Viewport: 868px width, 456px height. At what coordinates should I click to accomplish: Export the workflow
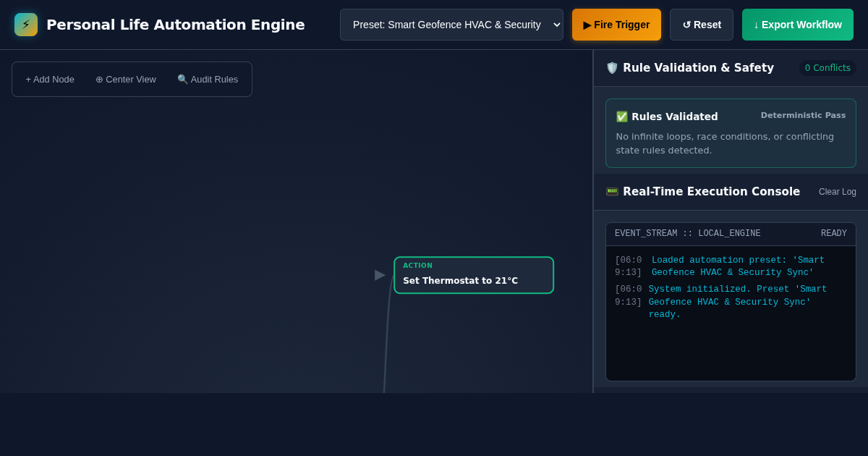click(798, 25)
